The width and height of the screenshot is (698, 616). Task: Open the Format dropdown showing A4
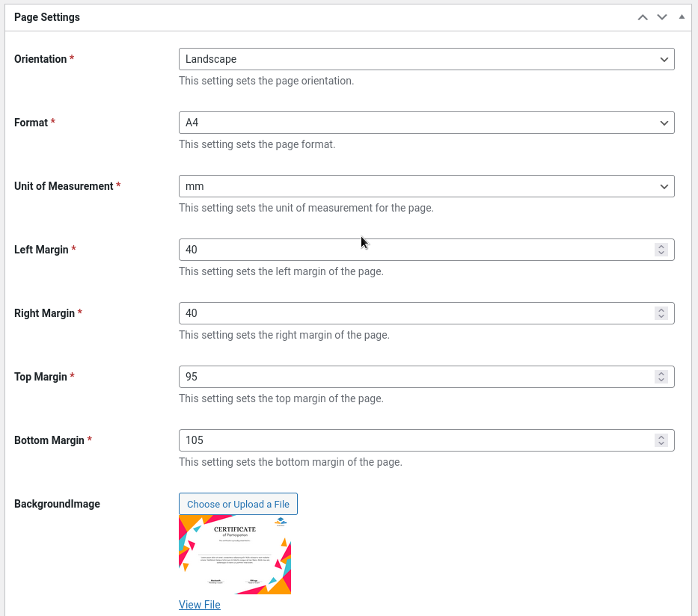(426, 123)
